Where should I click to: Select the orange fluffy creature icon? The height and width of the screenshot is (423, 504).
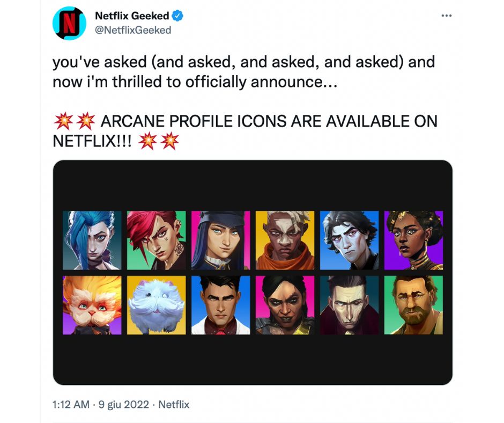pyautogui.click(x=92, y=305)
